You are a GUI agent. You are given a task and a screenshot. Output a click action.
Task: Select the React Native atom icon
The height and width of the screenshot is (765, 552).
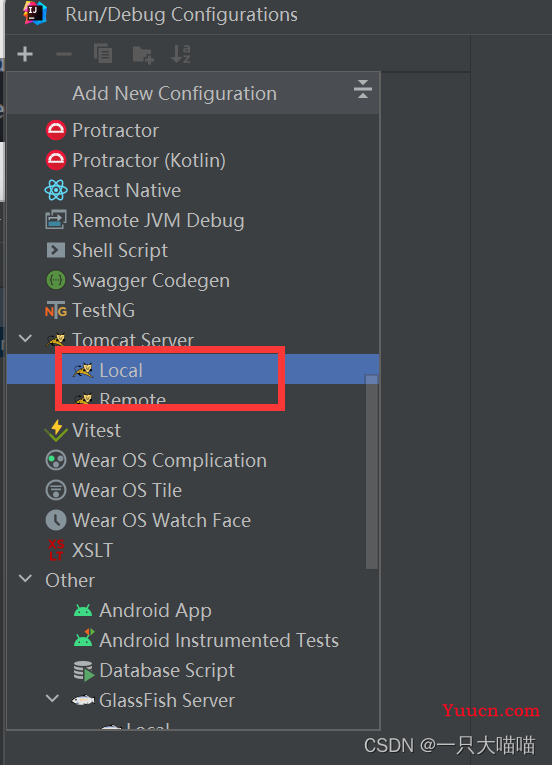click(56, 190)
